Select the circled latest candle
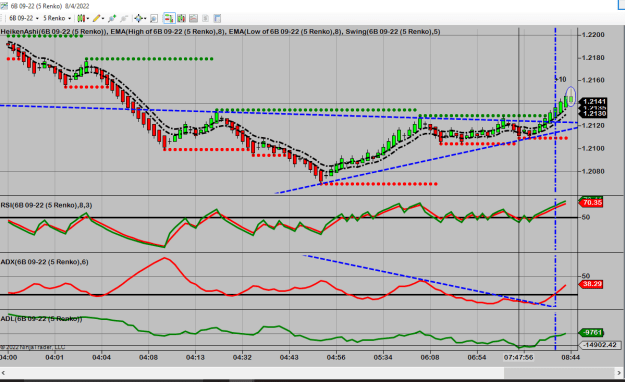625x382 pixels. (x=571, y=96)
